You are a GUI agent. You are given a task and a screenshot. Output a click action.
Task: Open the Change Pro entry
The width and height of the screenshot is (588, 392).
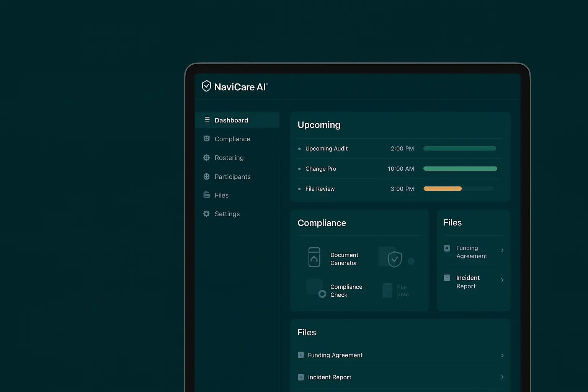[x=320, y=169]
